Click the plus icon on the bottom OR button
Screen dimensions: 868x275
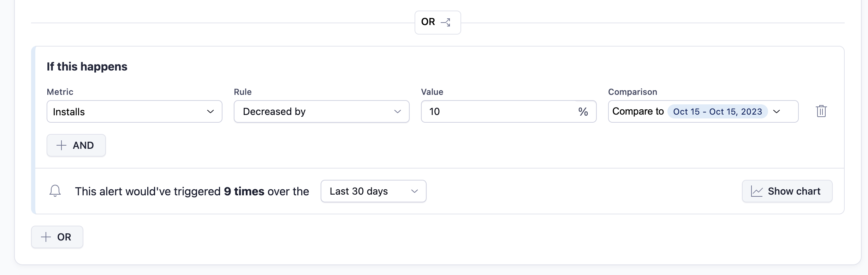(x=46, y=237)
